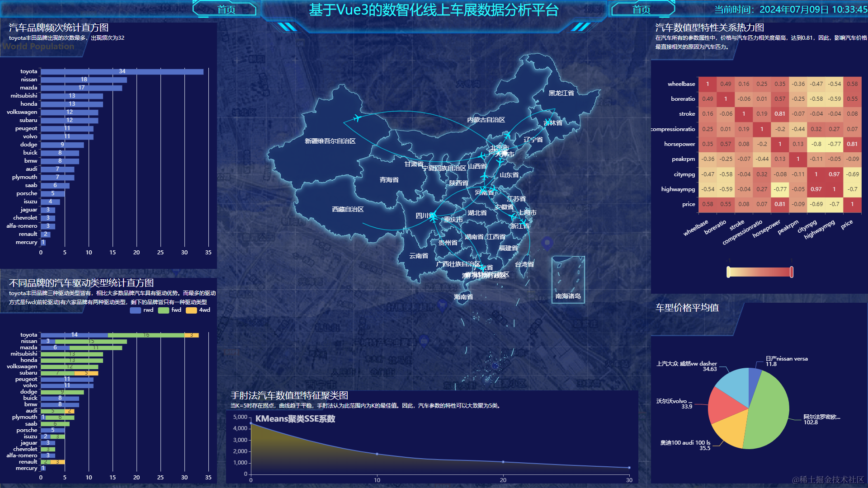Toggle the rwd legend series
Image resolution: width=868 pixels, height=488 pixels.
tap(136, 310)
